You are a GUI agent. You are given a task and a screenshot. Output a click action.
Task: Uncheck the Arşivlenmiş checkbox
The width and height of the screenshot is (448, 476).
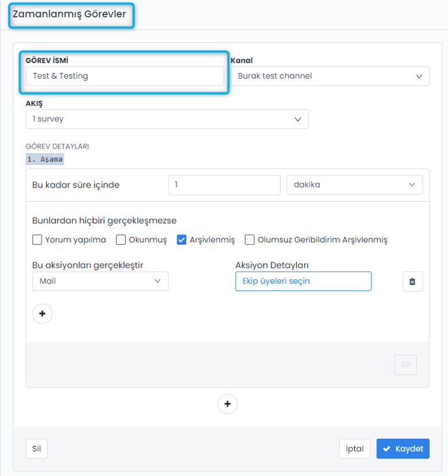182,240
